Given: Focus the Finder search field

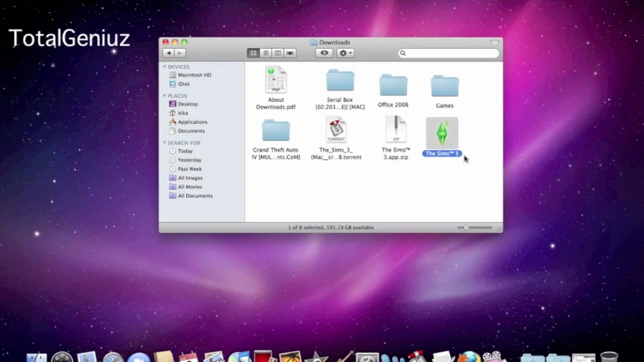Looking at the screenshot, I should tap(449, 53).
